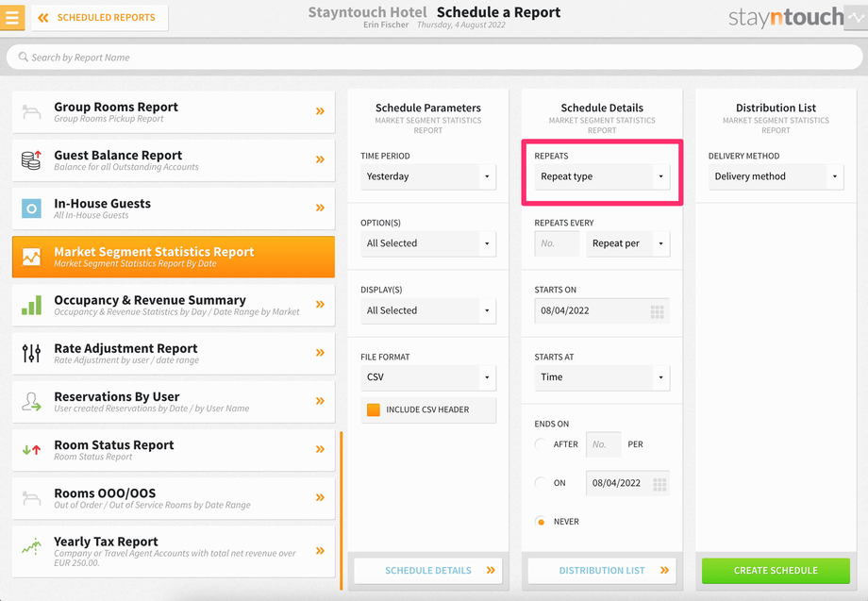Select the Ends On After radio button
This screenshot has height=601, width=868.
(x=541, y=444)
